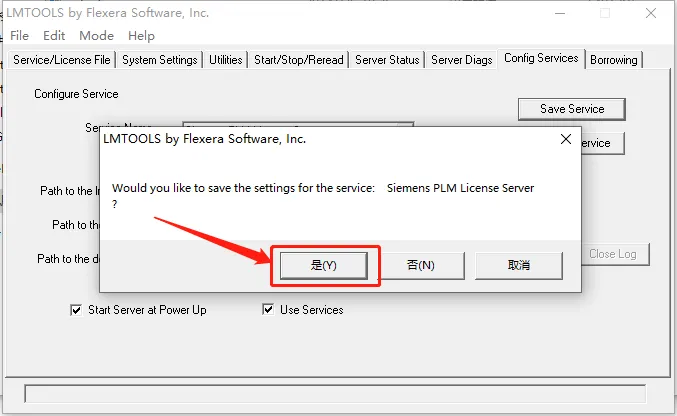Click the Save Service button
The height and width of the screenshot is (416, 677).
(x=572, y=109)
